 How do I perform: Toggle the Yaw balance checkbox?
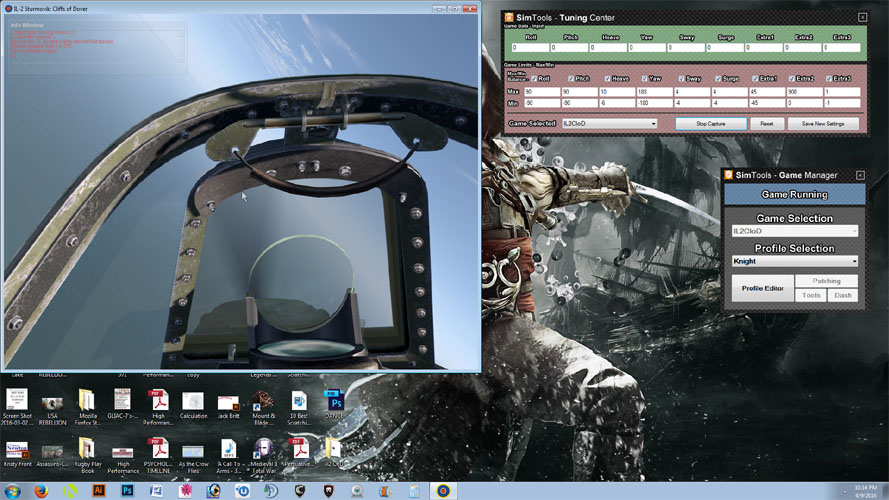pos(645,78)
